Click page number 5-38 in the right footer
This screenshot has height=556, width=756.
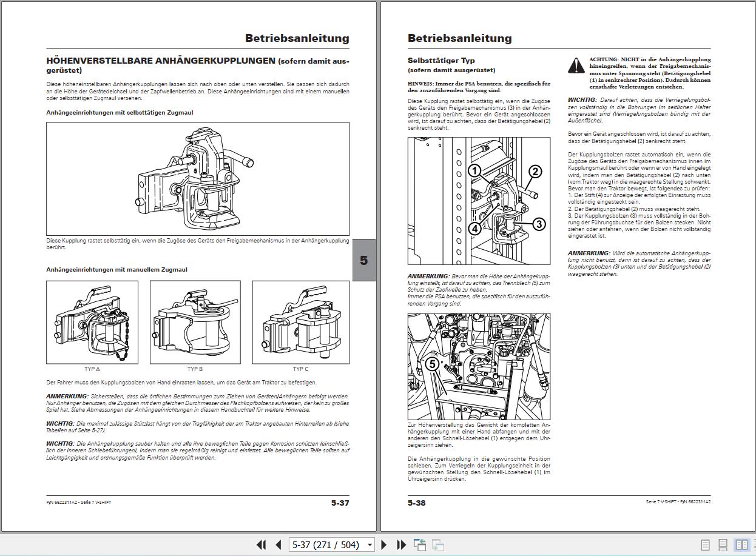click(417, 503)
